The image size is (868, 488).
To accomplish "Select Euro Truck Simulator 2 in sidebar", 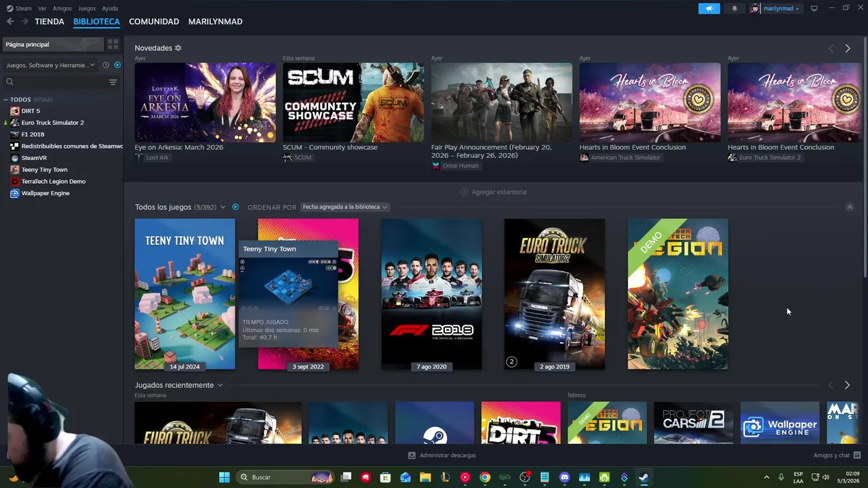I will [52, 123].
